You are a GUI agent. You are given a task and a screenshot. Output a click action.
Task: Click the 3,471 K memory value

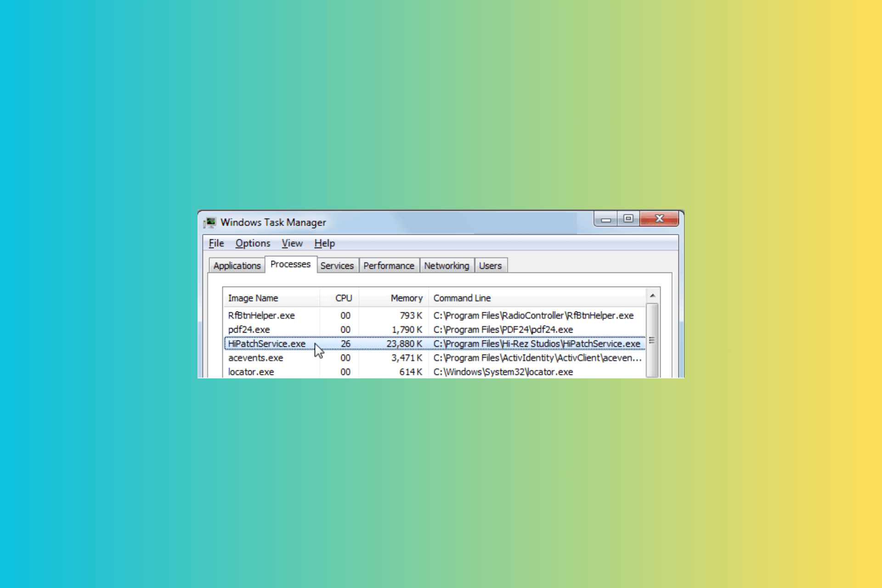[x=407, y=358]
